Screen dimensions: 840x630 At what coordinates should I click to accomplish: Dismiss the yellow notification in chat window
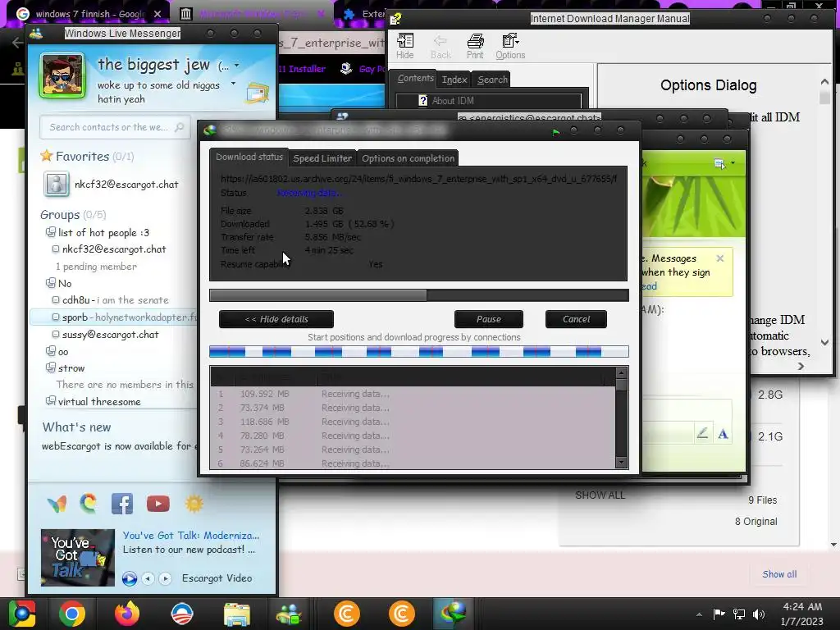720,258
